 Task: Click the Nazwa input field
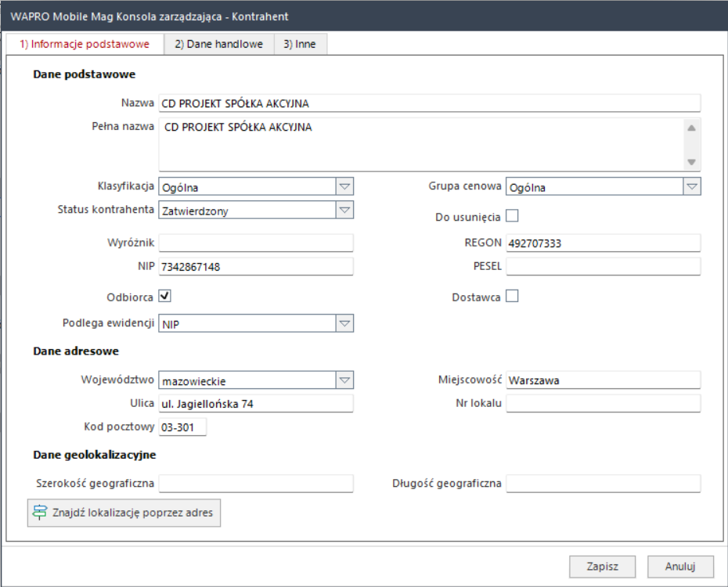pos(430,103)
